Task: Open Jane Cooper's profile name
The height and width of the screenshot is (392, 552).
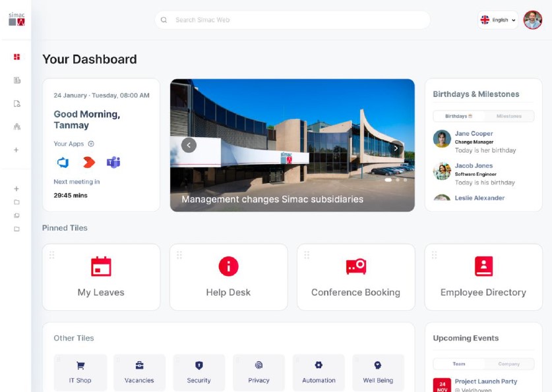Action: click(x=474, y=134)
